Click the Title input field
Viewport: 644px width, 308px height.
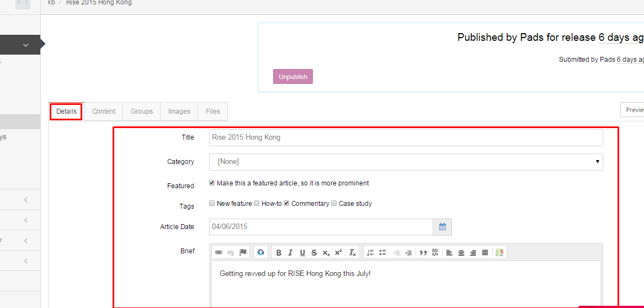(x=406, y=137)
